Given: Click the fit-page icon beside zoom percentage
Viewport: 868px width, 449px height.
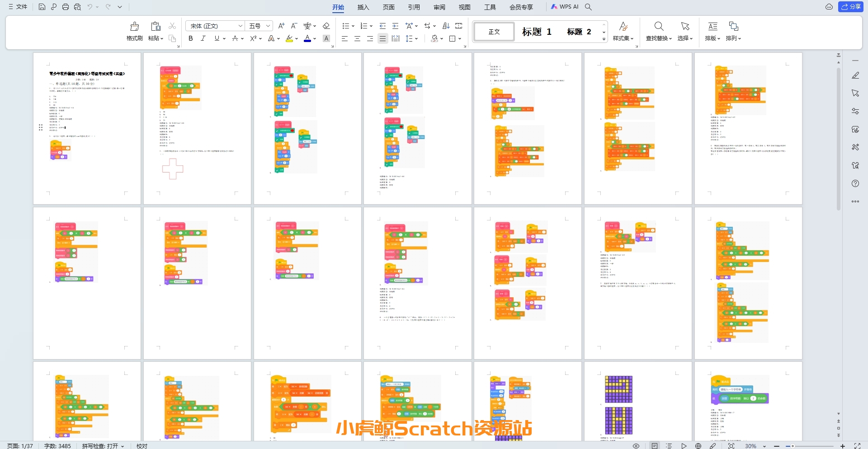Looking at the screenshot, I should 731,446.
